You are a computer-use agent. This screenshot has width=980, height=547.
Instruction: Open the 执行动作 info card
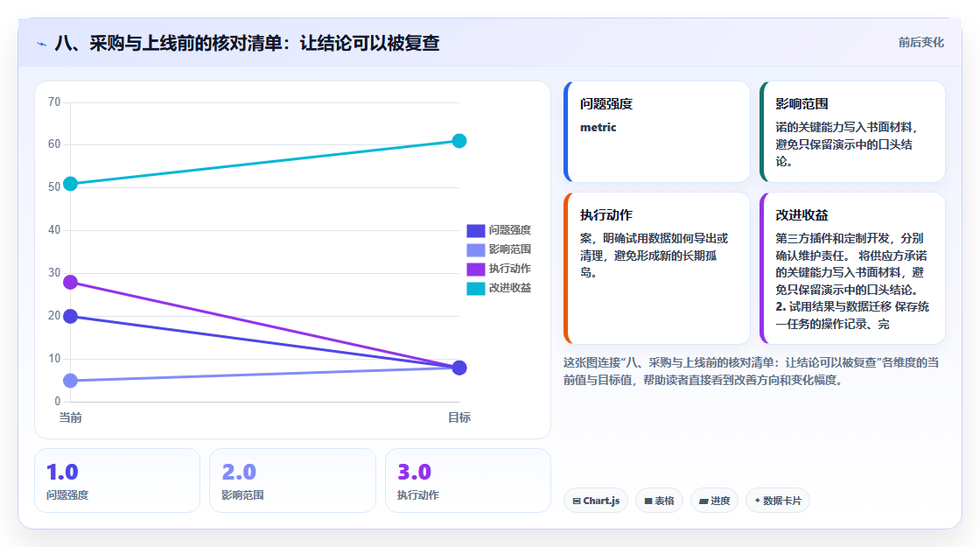pos(657,268)
